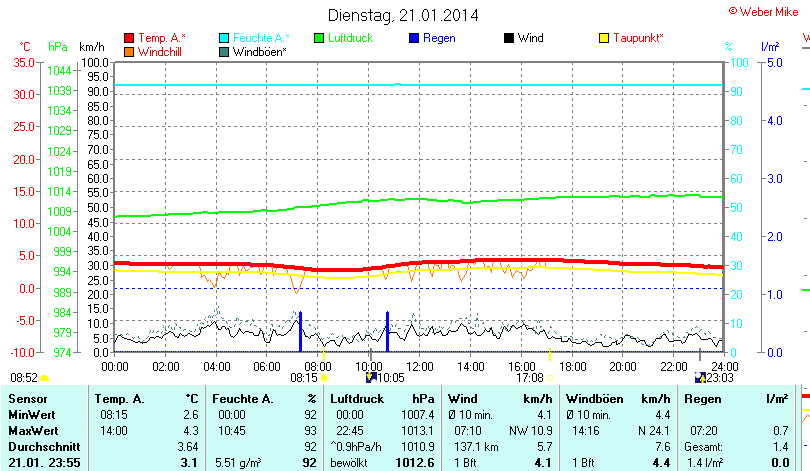The image size is (810, 471).
Task: Click the blue Regen legend swatch
Action: click(414, 38)
